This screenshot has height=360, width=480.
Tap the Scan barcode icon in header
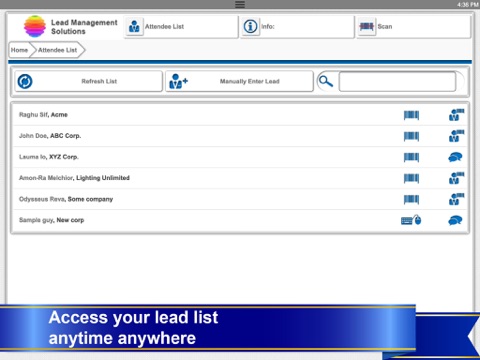coord(367,26)
